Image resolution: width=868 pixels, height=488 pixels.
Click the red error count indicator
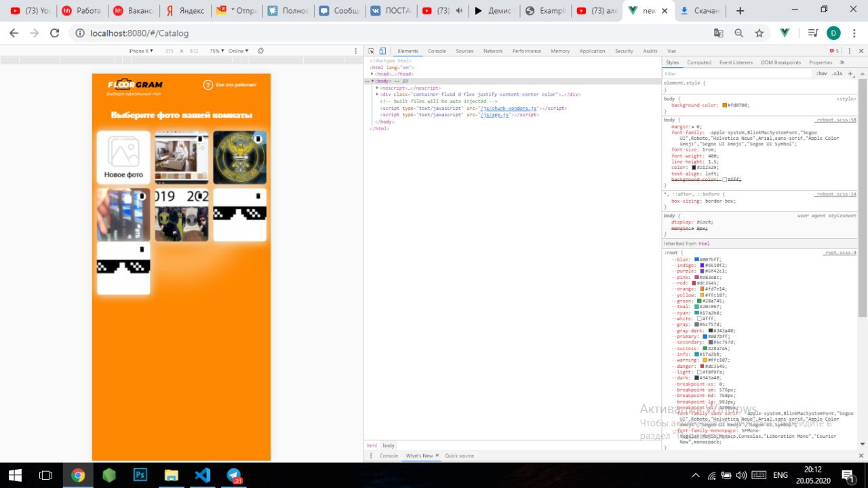click(834, 51)
